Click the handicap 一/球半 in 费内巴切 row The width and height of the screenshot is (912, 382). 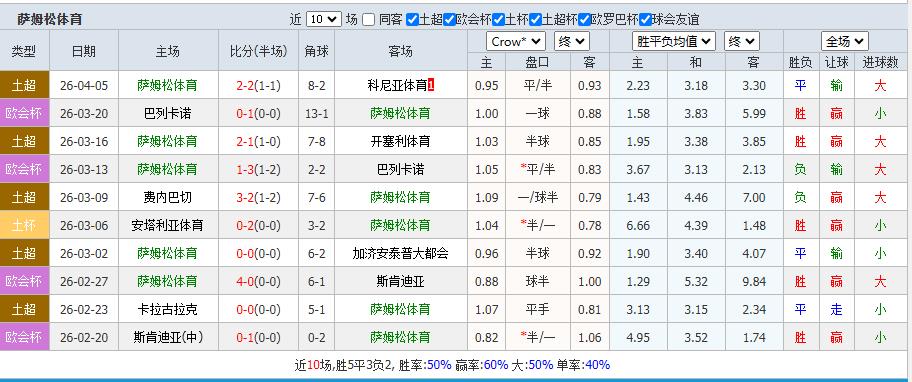point(537,197)
